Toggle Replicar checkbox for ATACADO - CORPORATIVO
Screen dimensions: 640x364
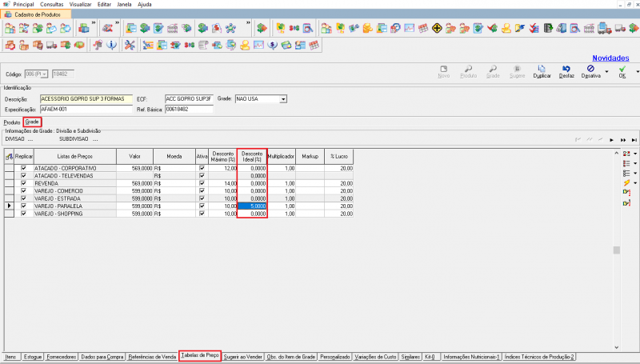23,168
